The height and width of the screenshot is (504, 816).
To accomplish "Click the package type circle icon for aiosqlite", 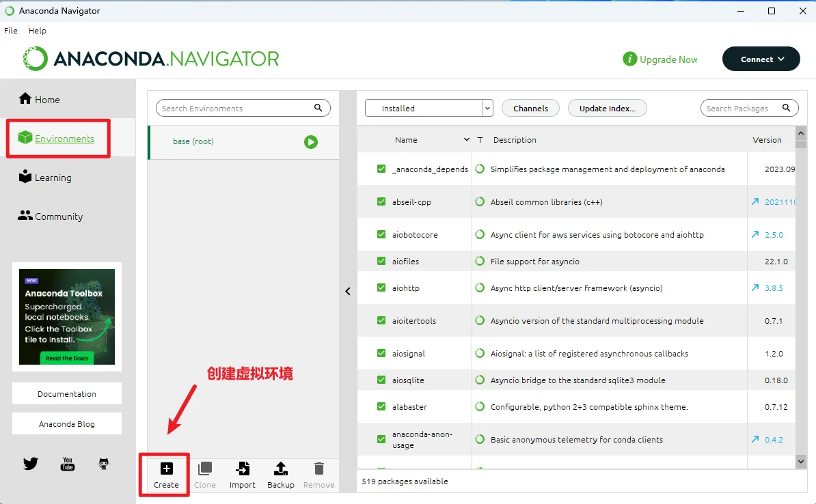I will click(480, 380).
